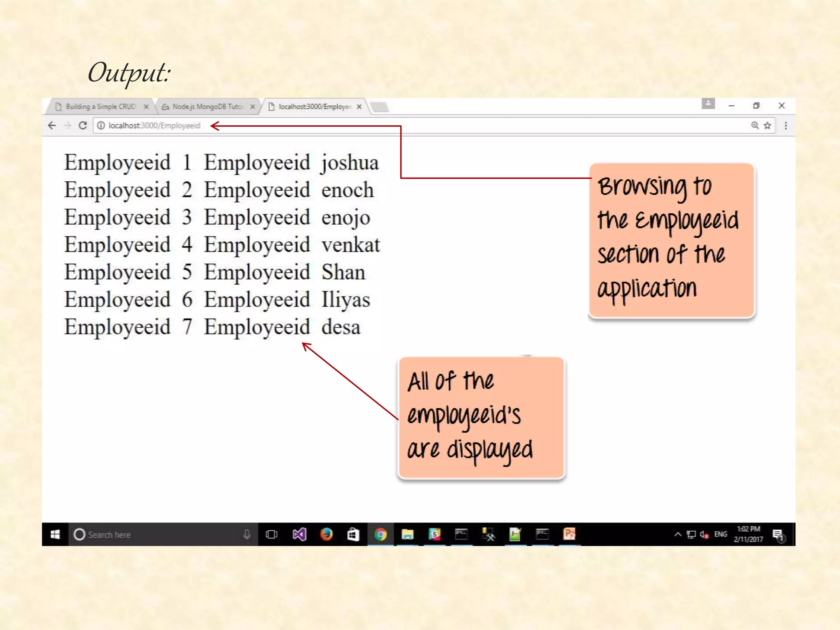Restore down the Chrome window

(756, 106)
